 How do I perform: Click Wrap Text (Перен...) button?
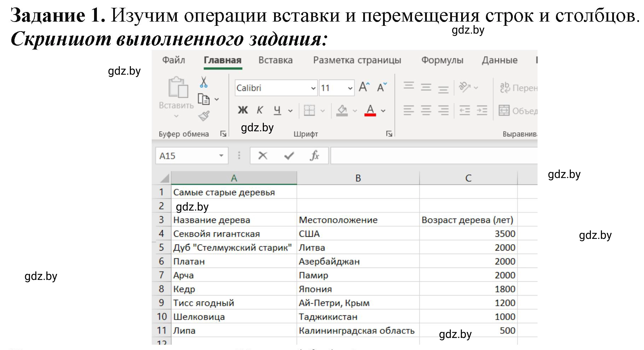click(518, 88)
